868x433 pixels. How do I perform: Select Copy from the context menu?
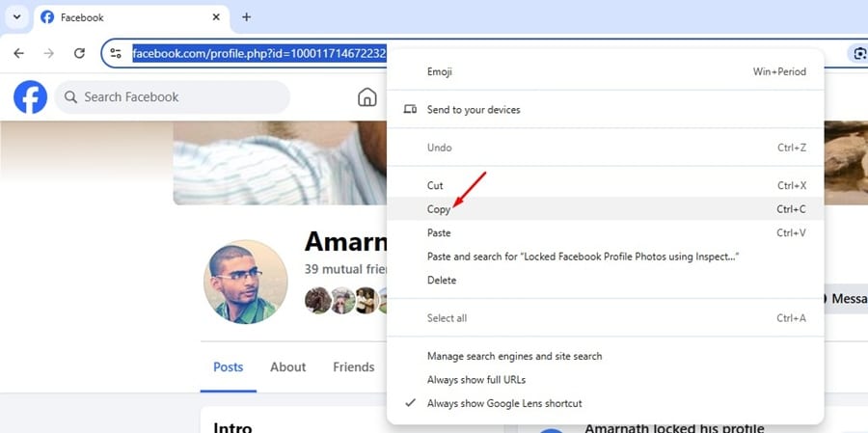[x=605, y=209]
